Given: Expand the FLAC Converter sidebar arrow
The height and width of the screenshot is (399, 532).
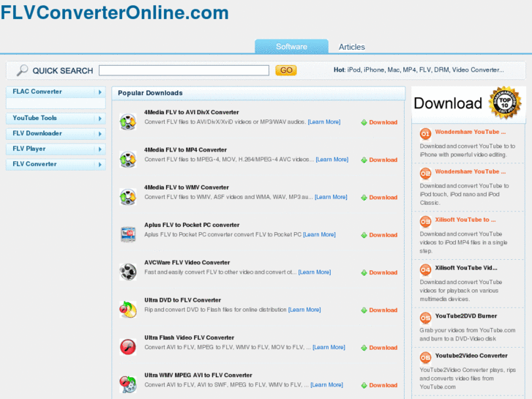Looking at the screenshot, I should click(100, 92).
